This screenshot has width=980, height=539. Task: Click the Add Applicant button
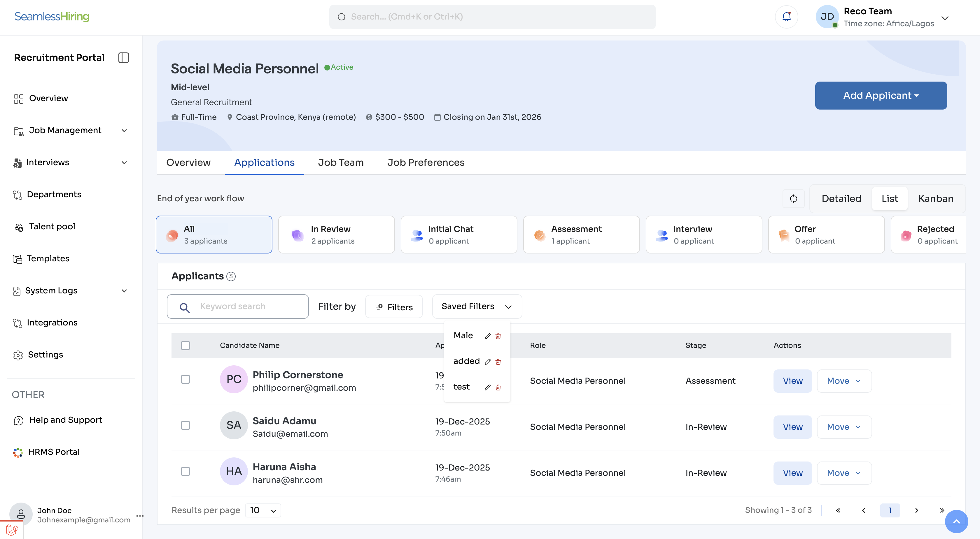click(x=880, y=95)
